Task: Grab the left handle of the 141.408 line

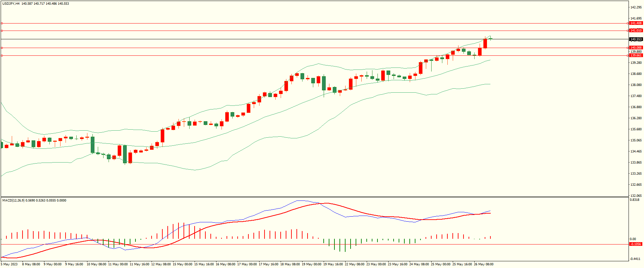Action: coord(2,24)
